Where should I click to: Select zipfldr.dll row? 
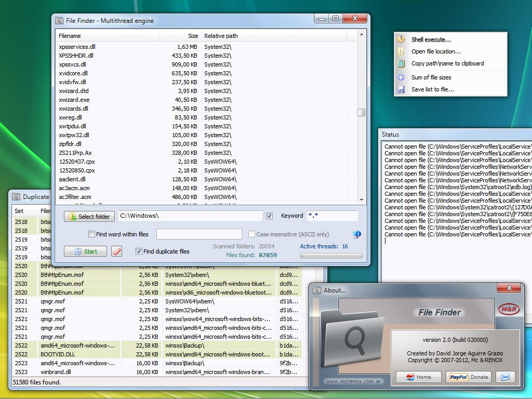click(x=206, y=144)
